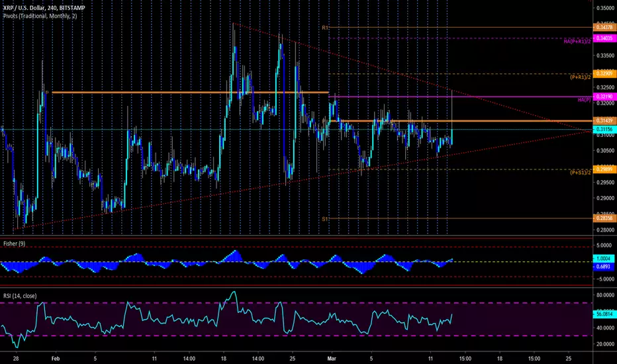Click the Feb date on time axis
The image size is (617, 364).
[56, 359]
